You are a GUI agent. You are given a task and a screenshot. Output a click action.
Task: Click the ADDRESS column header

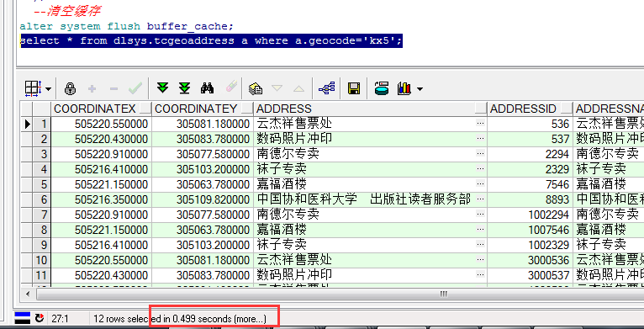click(370, 109)
